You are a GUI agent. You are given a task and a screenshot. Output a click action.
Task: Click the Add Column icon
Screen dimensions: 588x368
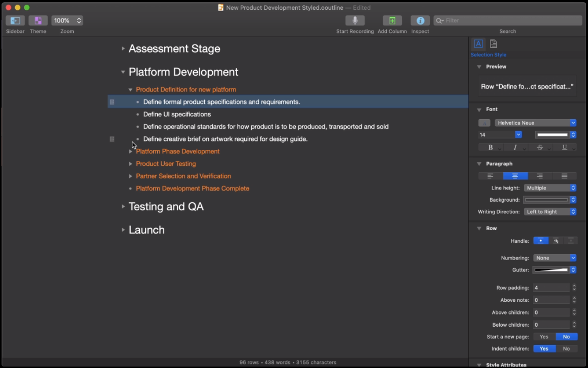(392, 20)
